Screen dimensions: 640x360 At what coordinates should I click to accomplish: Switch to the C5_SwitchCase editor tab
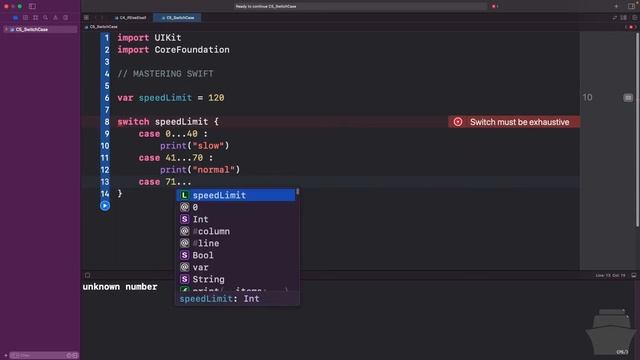coord(178,18)
